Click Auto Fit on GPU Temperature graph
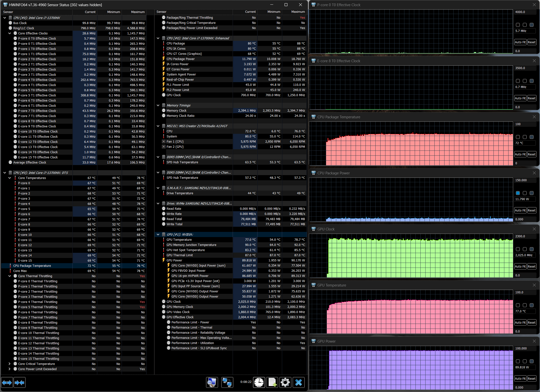The image size is (540, 392). [520, 322]
